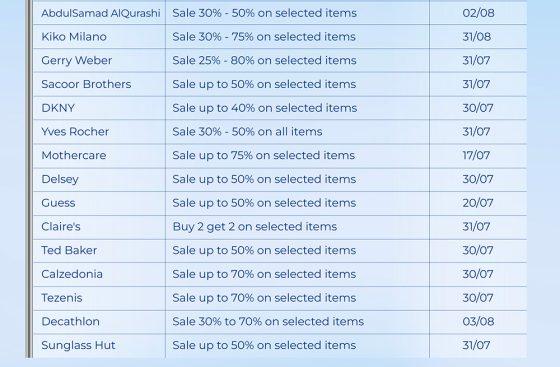This screenshot has height=367, width=560.
Task: Click the Calzedonia up to 70% offer
Action: pyautogui.click(x=264, y=274)
